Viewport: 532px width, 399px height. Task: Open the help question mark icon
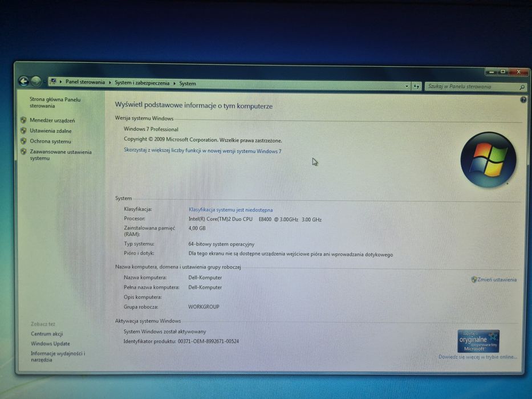point(523,100)
